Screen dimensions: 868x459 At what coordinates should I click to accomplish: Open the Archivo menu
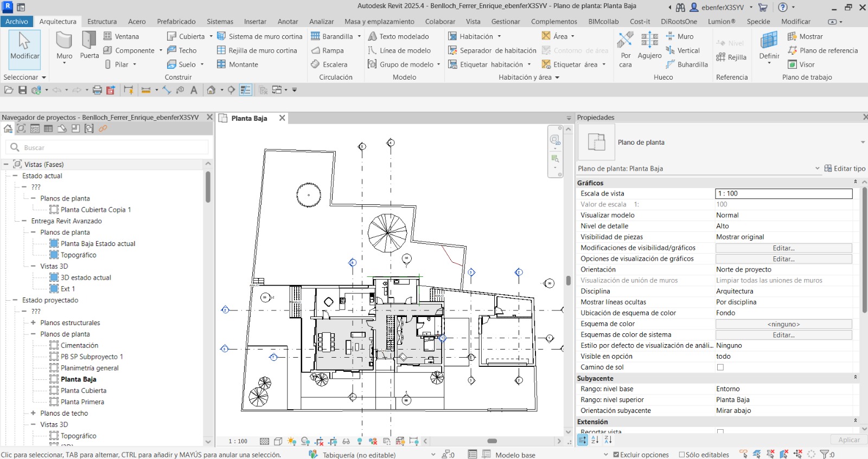17,22
